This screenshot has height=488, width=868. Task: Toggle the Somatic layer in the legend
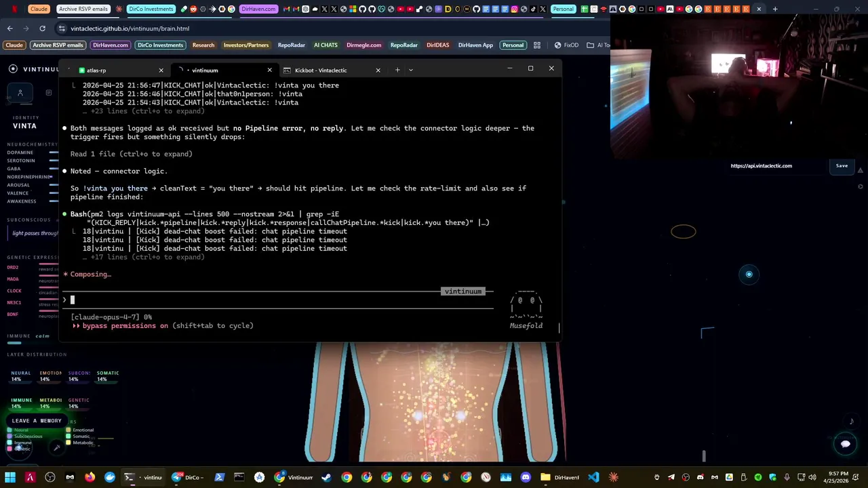click(78, 436)
